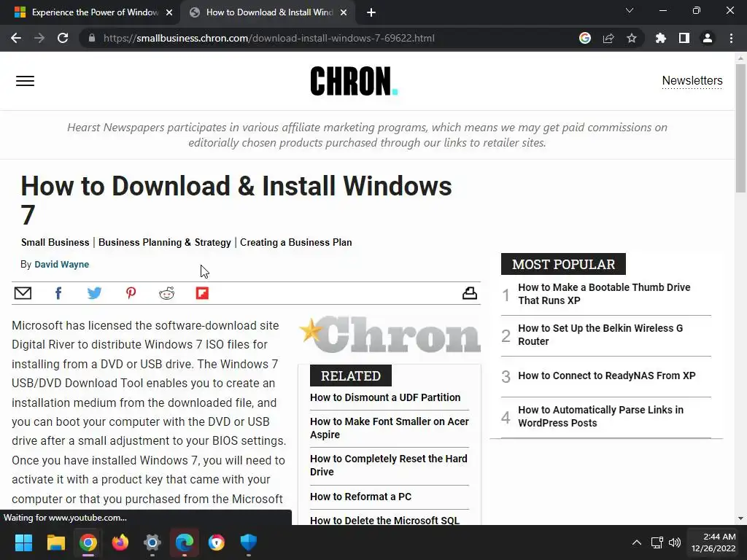Open Business Planning & Strategy breadcrumb
The height and width of the screenshot is (560, 747).
[165, 242]
